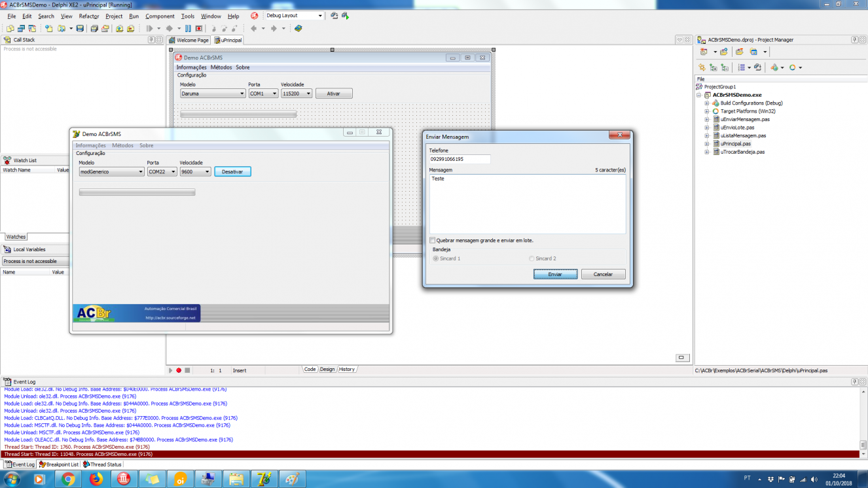Click the Pause button in the debug toolbar
Screen dimensions: 868x488
click(x=188, y=29)
